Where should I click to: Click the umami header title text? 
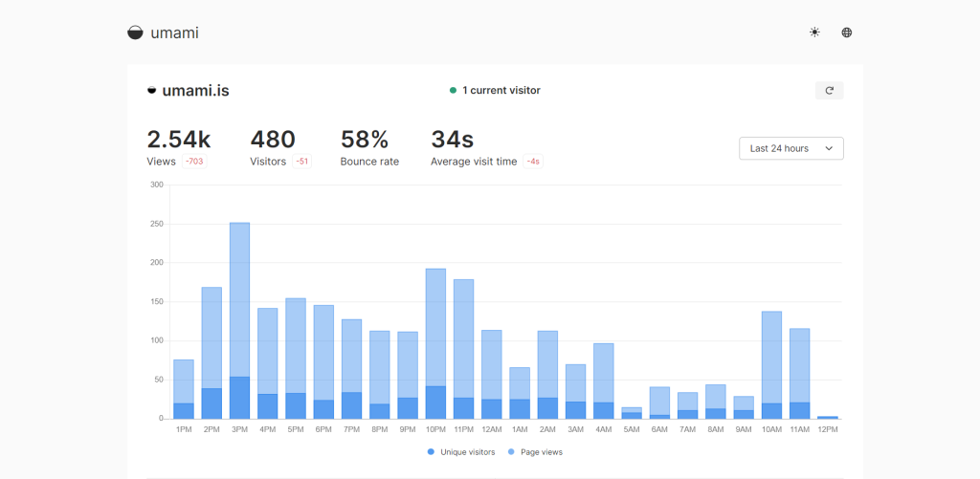click(174, 33)
